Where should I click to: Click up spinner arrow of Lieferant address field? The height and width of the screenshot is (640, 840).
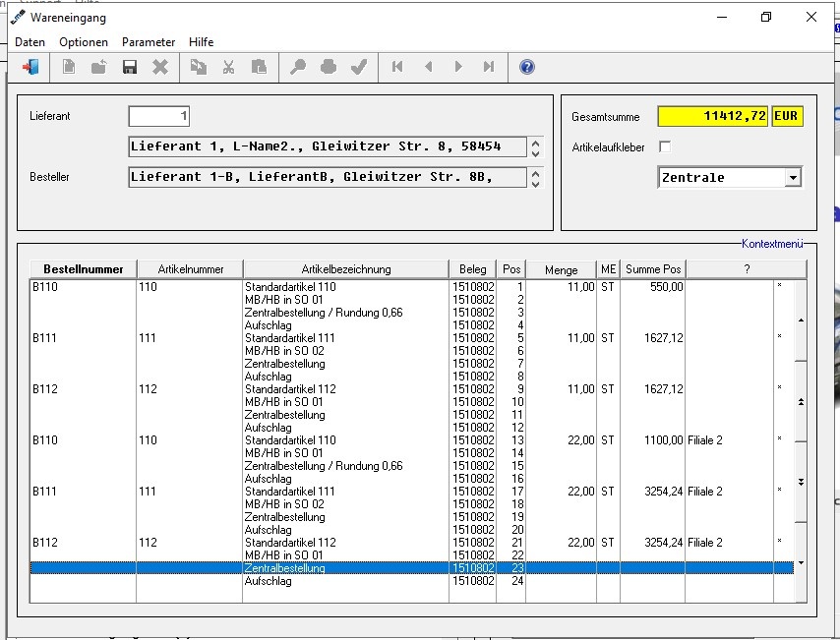pos(535,143)
